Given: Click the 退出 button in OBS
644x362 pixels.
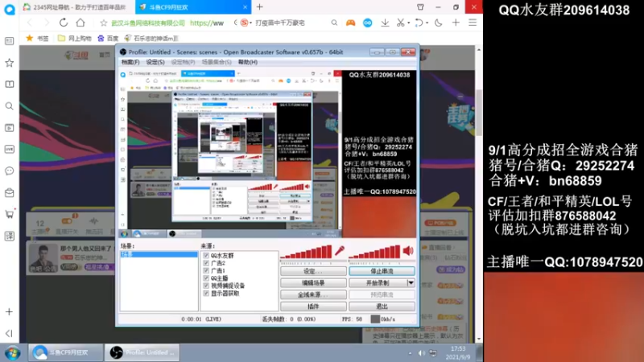Looking at the screenshot, I should point(382,306).
